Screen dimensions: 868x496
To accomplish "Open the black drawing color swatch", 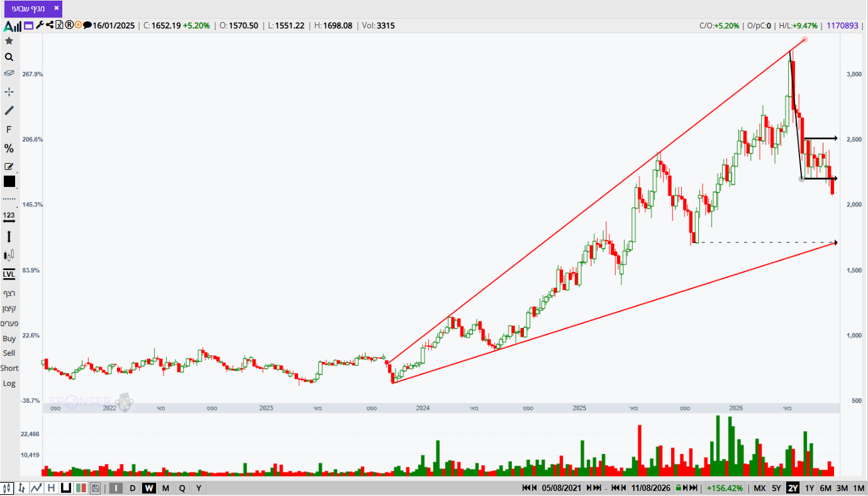I will [9, 181].
